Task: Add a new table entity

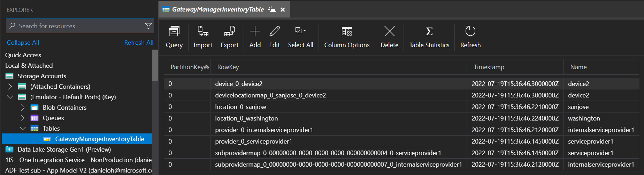Action: tap(255, 37)
